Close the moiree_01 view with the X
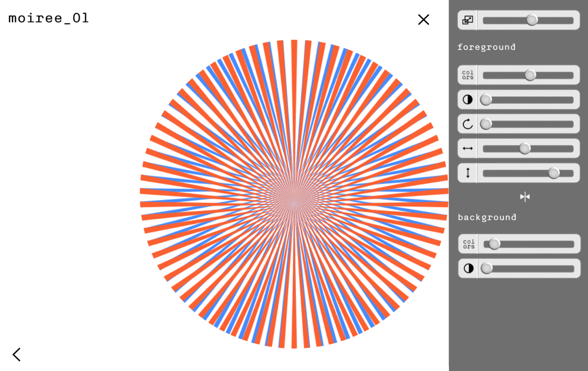The height and width of the screenshot is (371, 588). point(424,19)
